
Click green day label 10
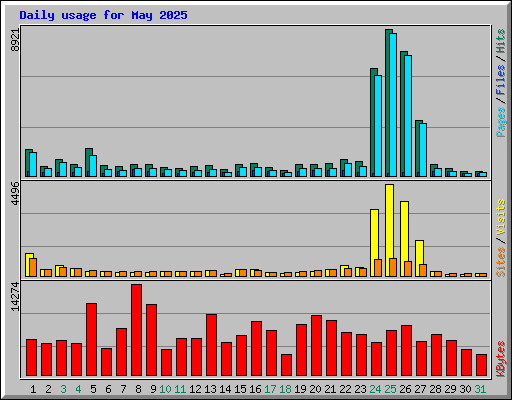165,389
